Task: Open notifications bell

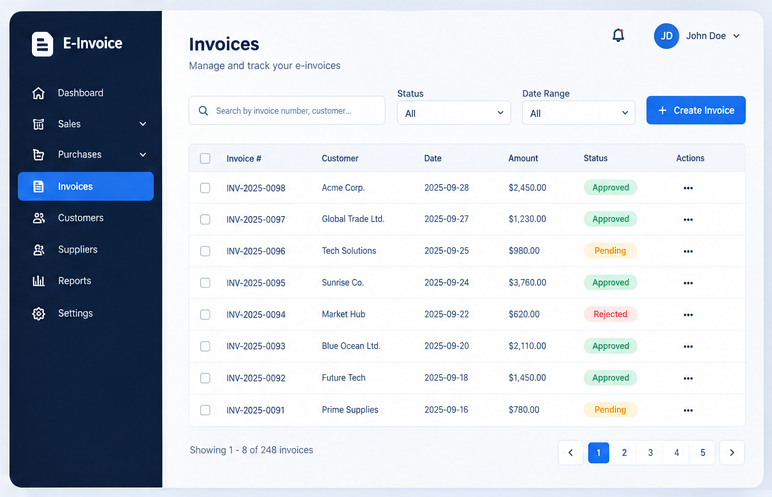Action: [x=618, y=35]
